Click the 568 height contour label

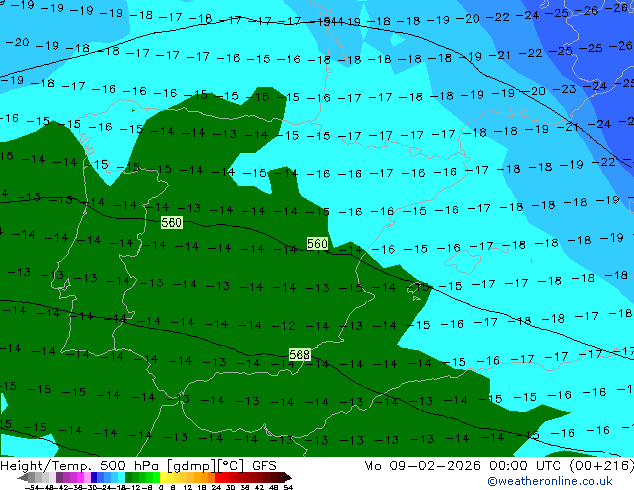click(300, 355)
